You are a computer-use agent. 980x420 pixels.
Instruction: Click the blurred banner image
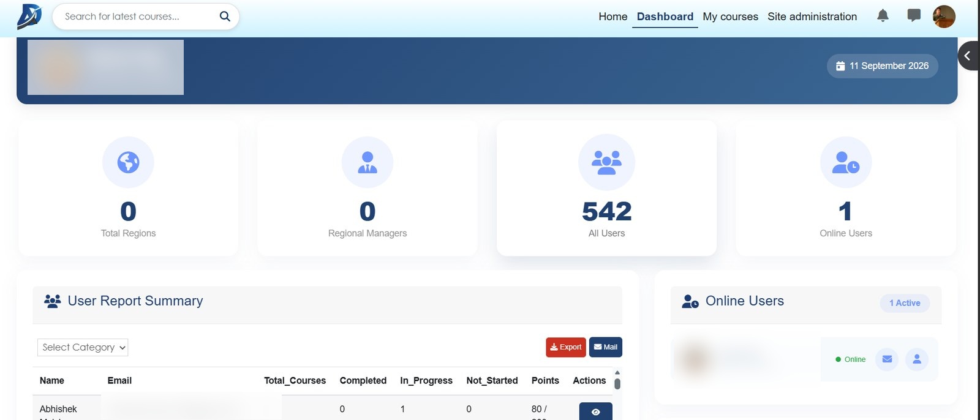coord(105,67)
